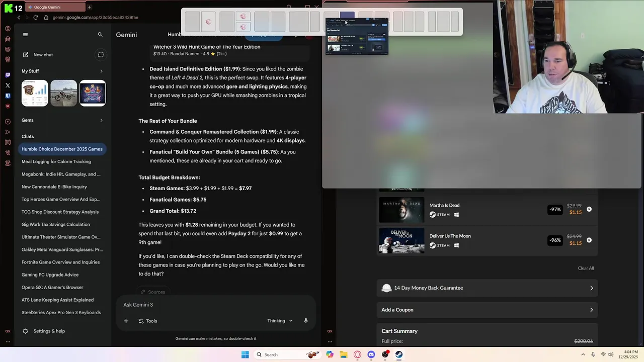Open the volume control in system tray
Screen dimensions: 644x362
point(612,354)
